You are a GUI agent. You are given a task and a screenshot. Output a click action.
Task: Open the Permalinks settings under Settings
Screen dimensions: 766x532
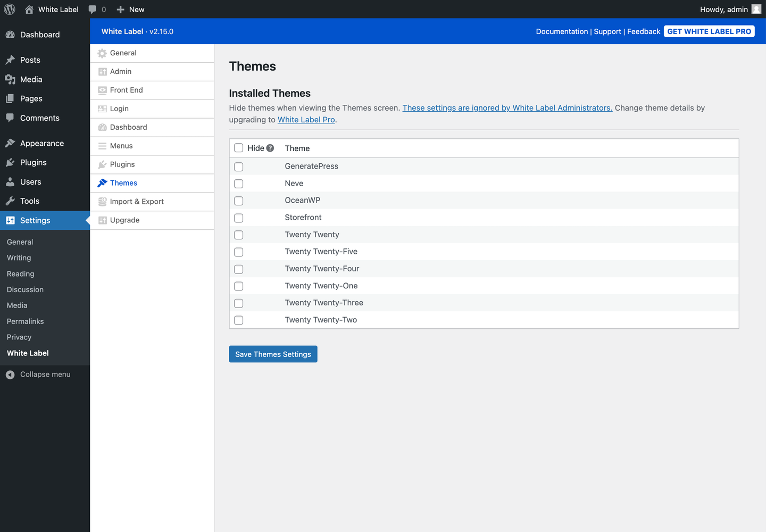pos(25,321)
